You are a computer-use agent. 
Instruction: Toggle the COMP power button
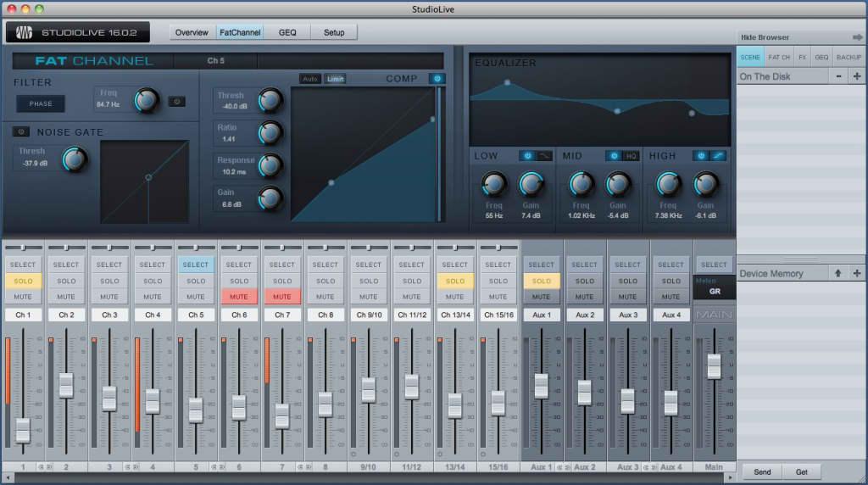pyautogui.click(x=437, y=79)
